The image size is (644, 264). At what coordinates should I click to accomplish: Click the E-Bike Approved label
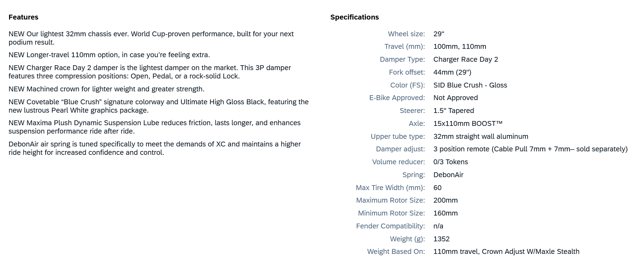click(x=397, y=98)
